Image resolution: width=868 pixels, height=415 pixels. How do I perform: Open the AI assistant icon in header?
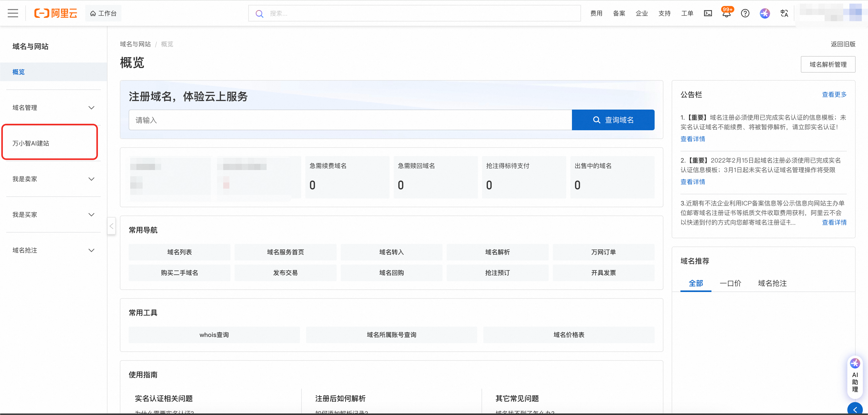[x=765, y=13]
